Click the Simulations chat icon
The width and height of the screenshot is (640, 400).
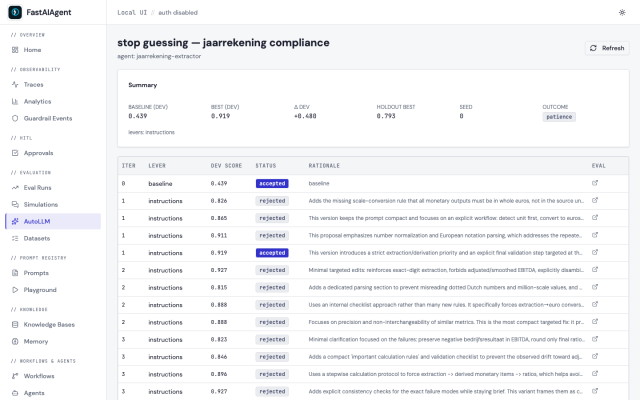15,204
